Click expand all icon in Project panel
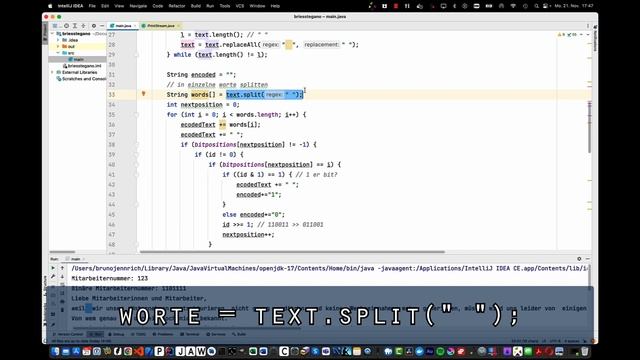Viewport: 640px width, 360px height. click(x=75, y=26)
